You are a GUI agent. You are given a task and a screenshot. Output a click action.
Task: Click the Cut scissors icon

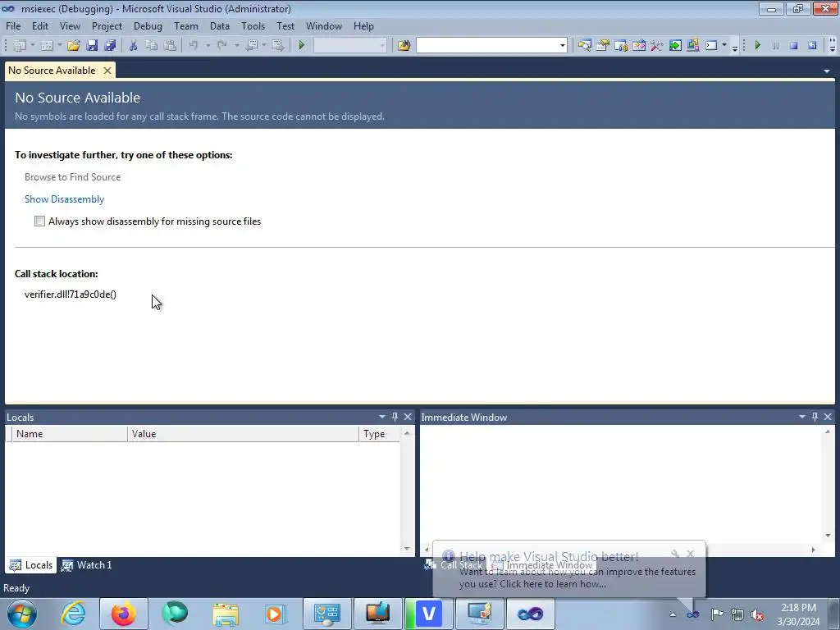(x=134, y=46)
